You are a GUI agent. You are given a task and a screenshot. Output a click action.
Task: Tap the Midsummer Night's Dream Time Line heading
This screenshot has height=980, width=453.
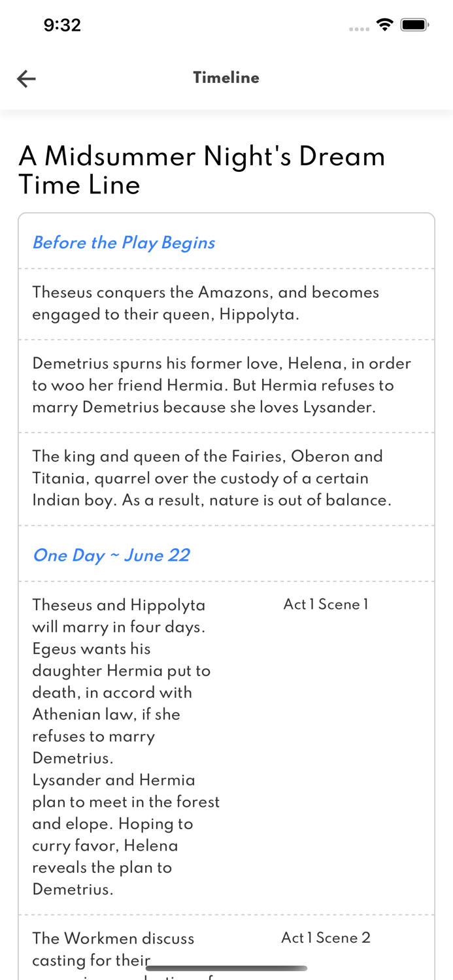(202, 171)
